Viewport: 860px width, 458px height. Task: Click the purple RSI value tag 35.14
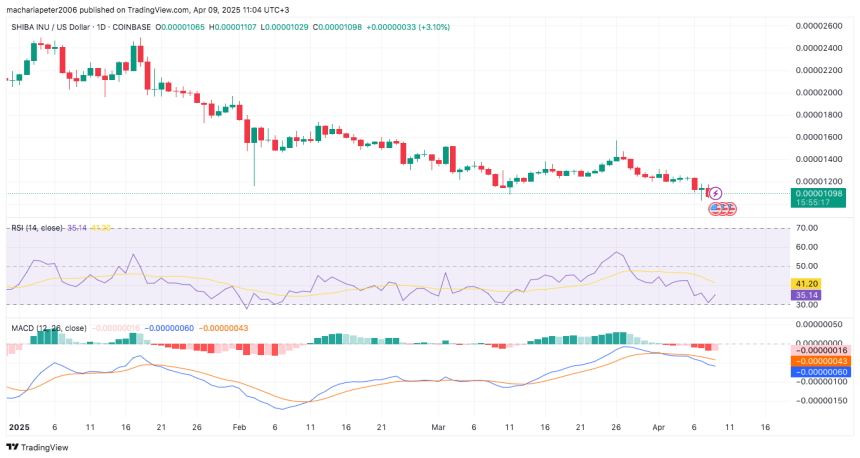pyautogui.click(x=806, y=296)
